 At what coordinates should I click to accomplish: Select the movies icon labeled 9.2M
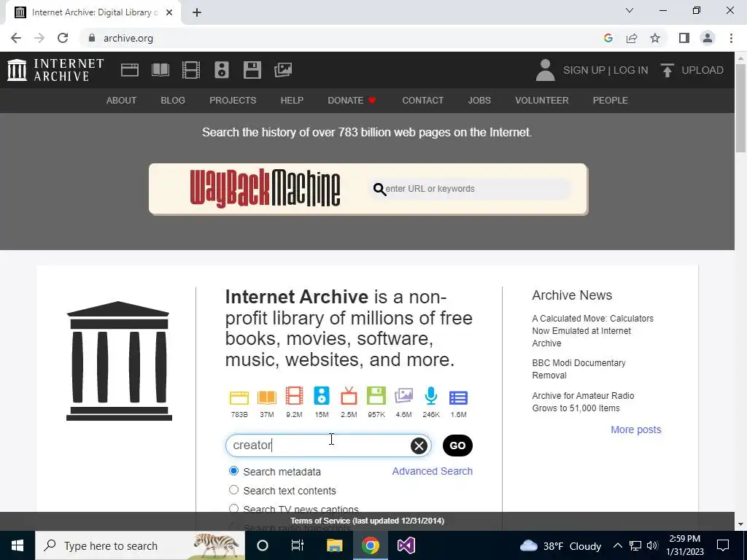(294, 396)
